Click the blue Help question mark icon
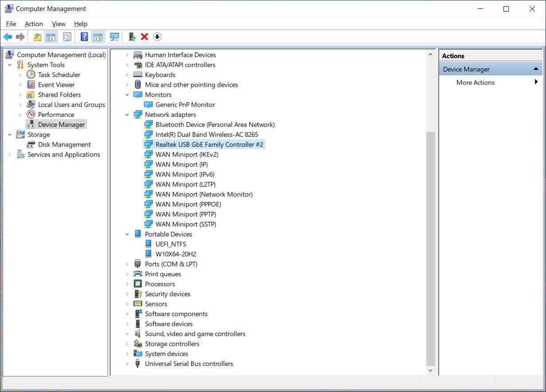Screen dimensions: 546x392 tap(84, 37)
